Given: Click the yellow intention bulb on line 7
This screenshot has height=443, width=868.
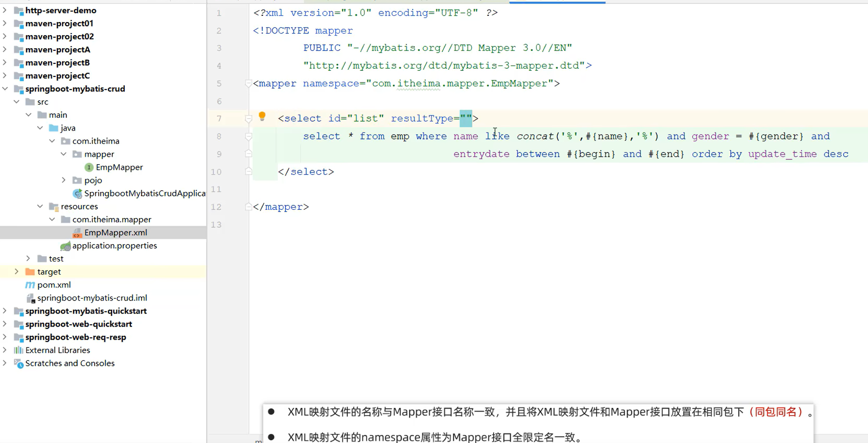Looking at the screenshot, I should click(x=262, y=116).
